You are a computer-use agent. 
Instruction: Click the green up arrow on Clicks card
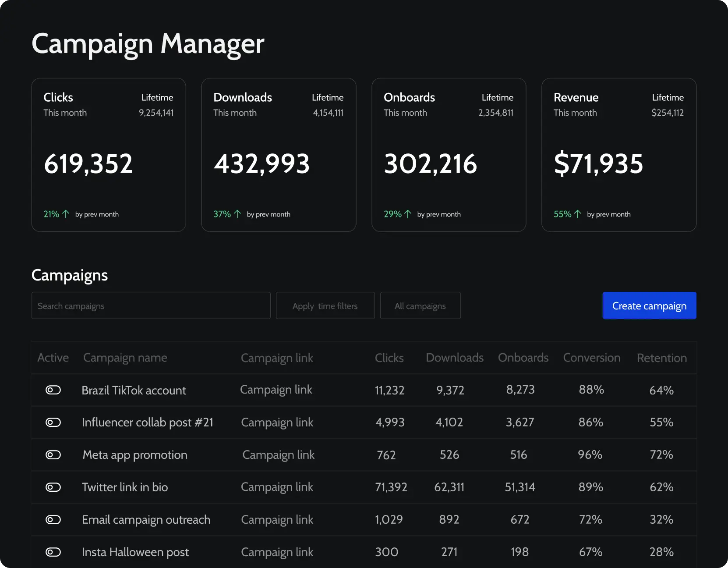(66, 214)
